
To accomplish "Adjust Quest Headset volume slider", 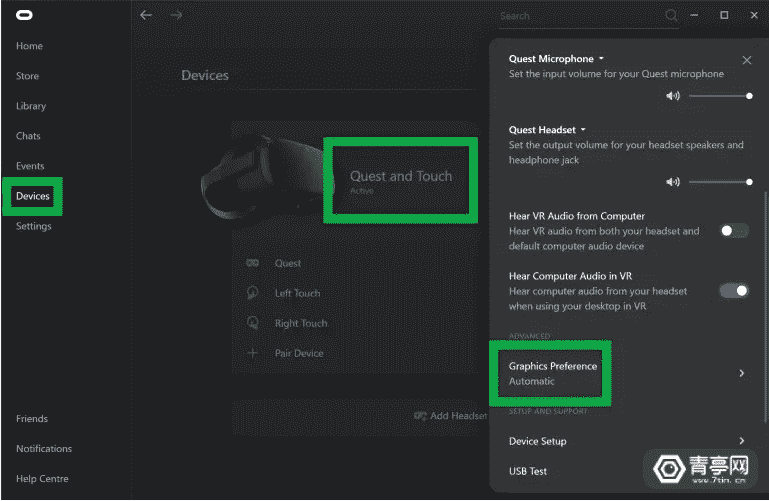I will click(x=720, y=182).
